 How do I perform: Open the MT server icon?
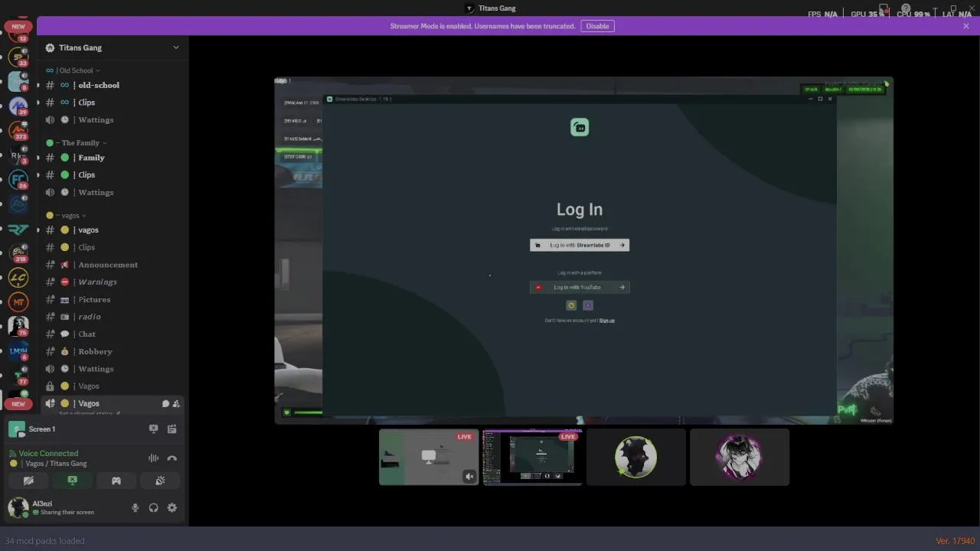[x=18, y=302]
